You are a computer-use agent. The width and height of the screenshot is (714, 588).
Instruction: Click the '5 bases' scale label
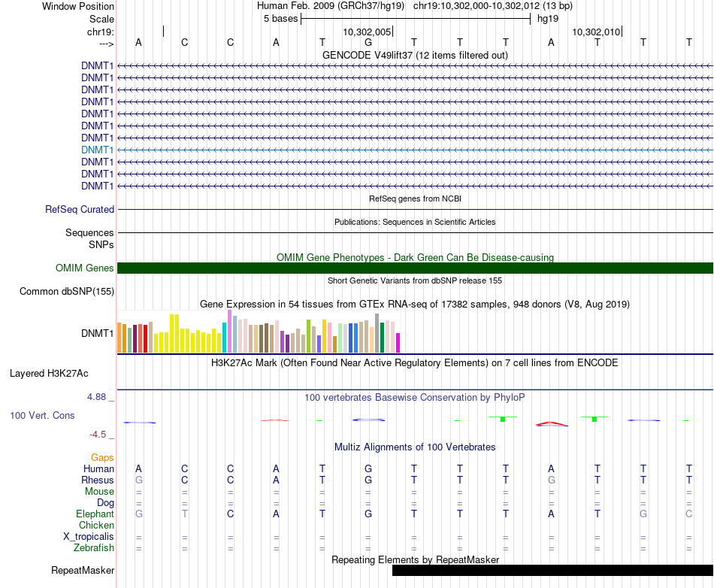pos(280,19)
